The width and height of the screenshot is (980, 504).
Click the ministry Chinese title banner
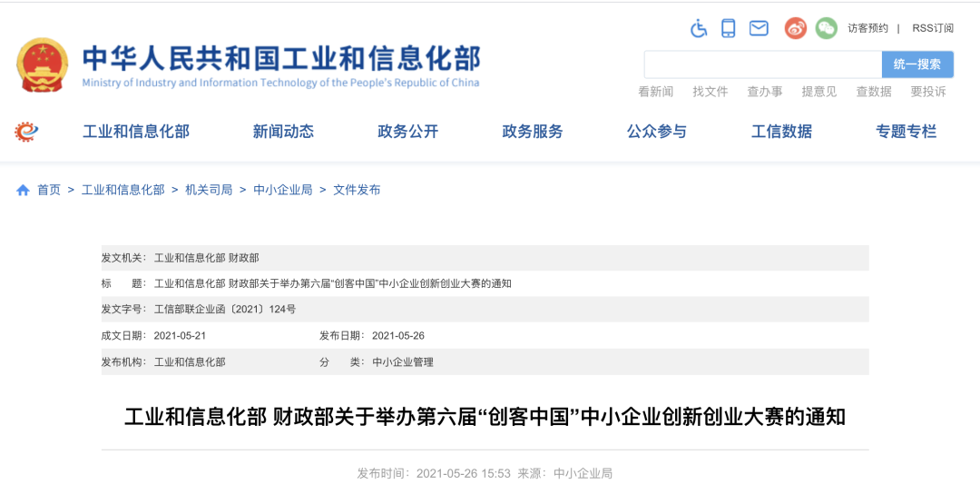[281, 58]
